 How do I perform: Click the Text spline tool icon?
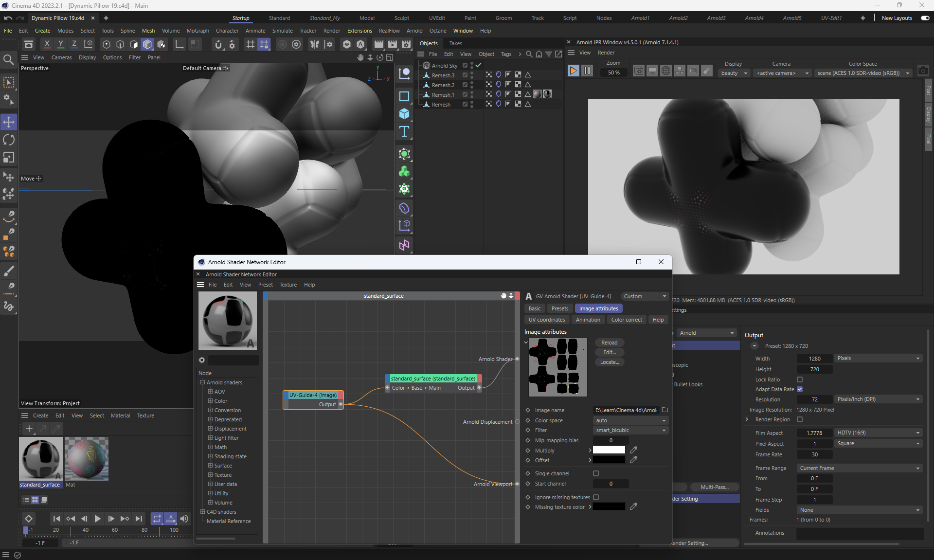[404, 131]
